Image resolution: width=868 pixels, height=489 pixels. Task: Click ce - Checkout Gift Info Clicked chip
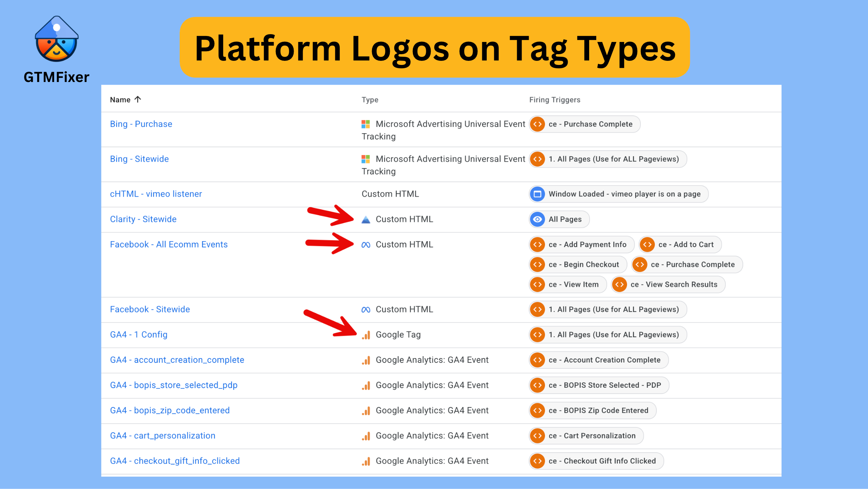(x=596, y=461)
